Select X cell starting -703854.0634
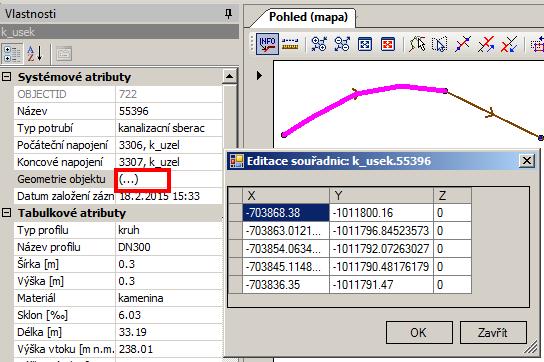Image resolution: width=544 pixels, height=362 pixels. click(x=286, y=249)
